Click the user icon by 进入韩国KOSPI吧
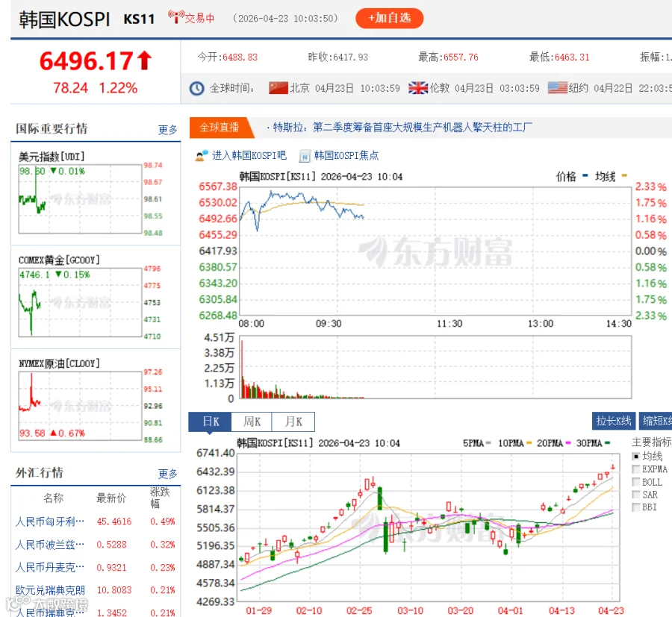 pos(202,155)
